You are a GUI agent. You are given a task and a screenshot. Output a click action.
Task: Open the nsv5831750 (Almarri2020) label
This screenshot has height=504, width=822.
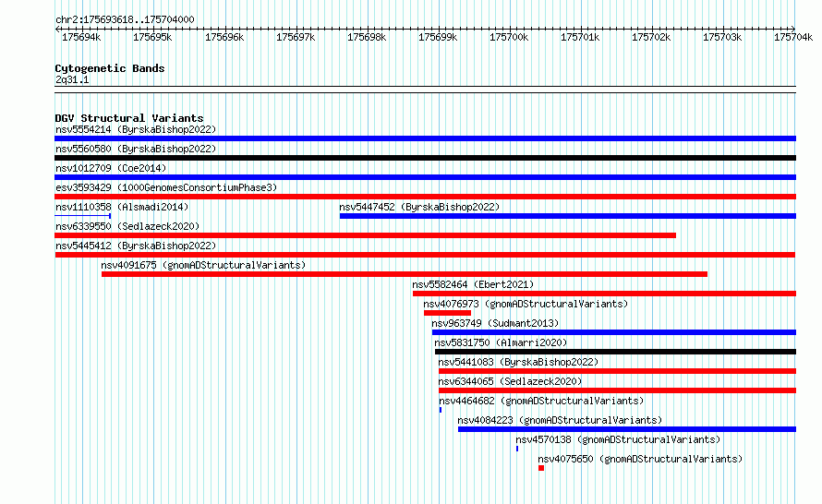pyautogui.click(x=501, y=342)
